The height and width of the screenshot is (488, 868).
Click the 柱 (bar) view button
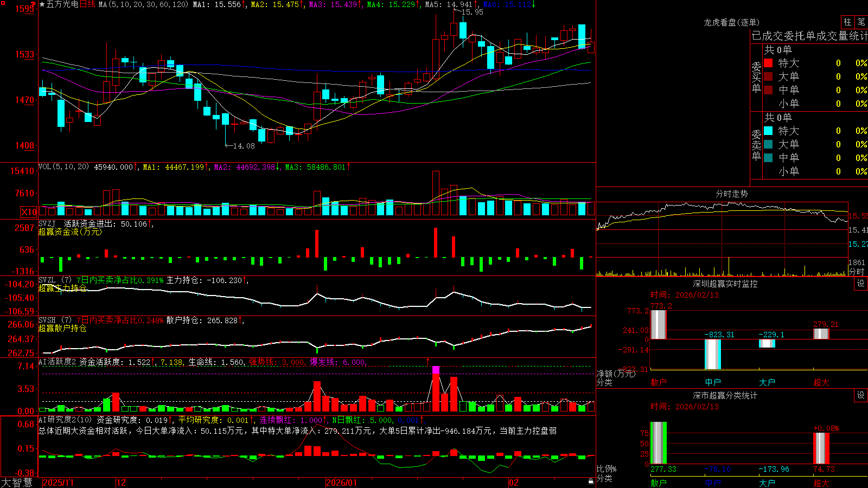[x=847, y=22]
